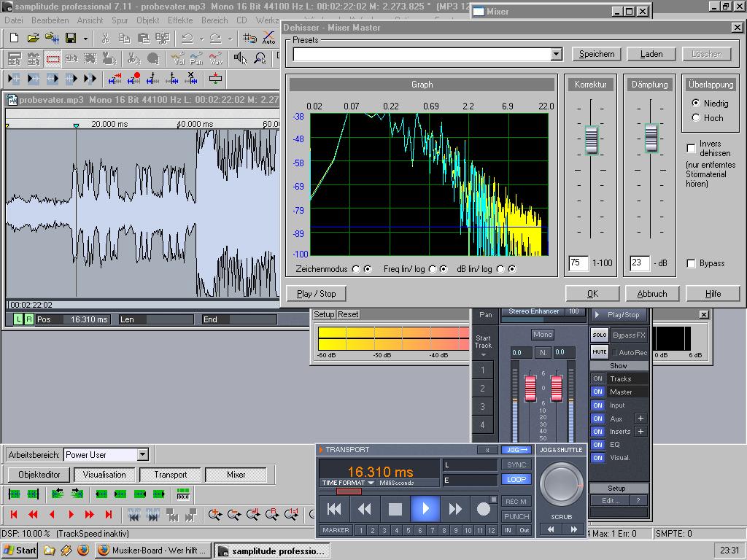Click the Korrektur slider handle
Image resolution: width=747 pixels, height=560 pixels.
591,139
